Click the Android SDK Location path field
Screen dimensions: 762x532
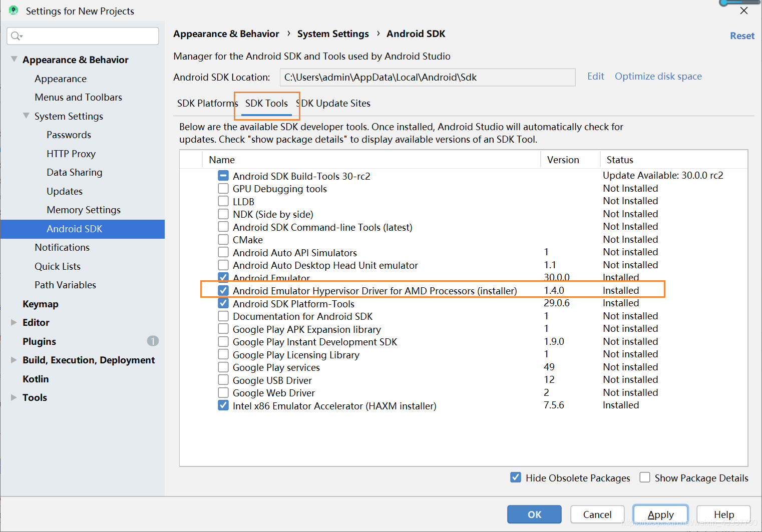(x=428, y=77)
